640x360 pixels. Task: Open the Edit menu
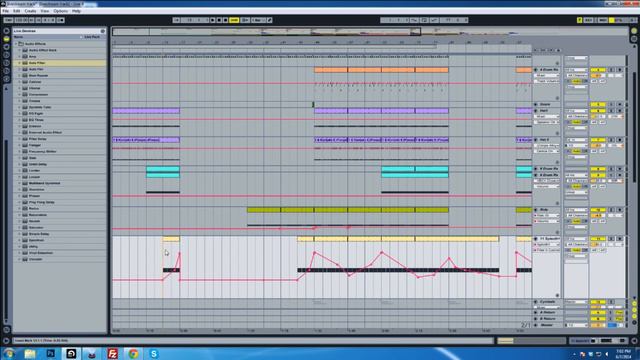click(17, 11)
